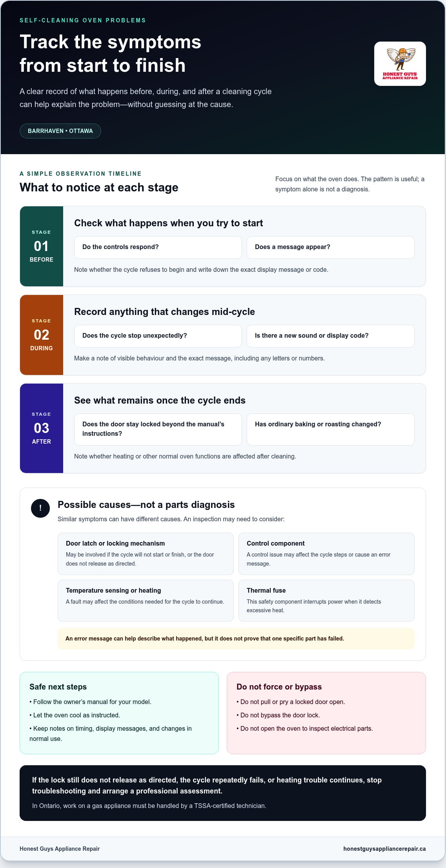Open the honestguysappliancerepair.ca link

(x=384, y=849)
